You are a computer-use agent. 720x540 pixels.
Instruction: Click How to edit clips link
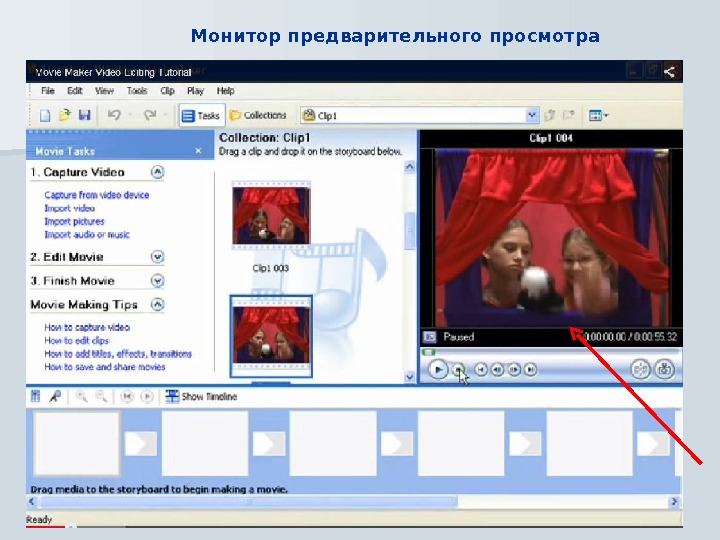click(77, 341)
